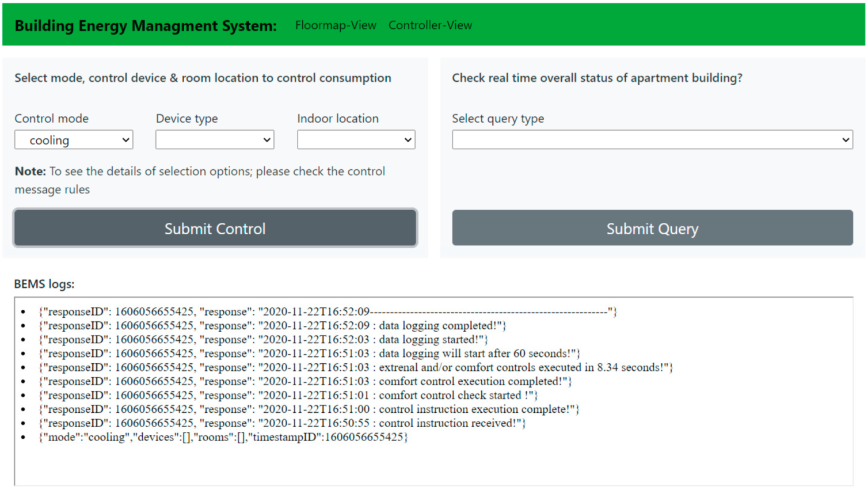This screenshot has height=494, width=868.
Task: Click the BEMS logs heading
Action: [x=44, y=284]
